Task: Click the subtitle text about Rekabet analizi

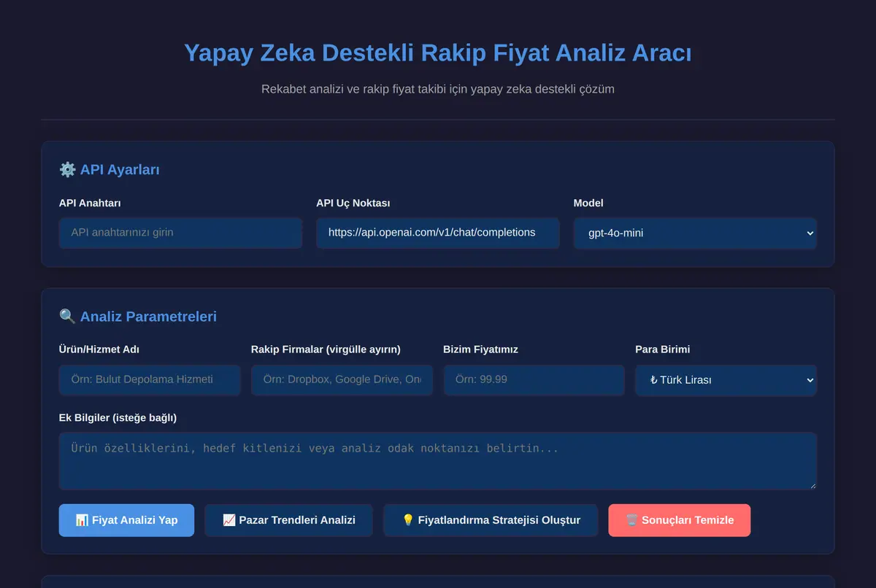Action: pos(438,89)
